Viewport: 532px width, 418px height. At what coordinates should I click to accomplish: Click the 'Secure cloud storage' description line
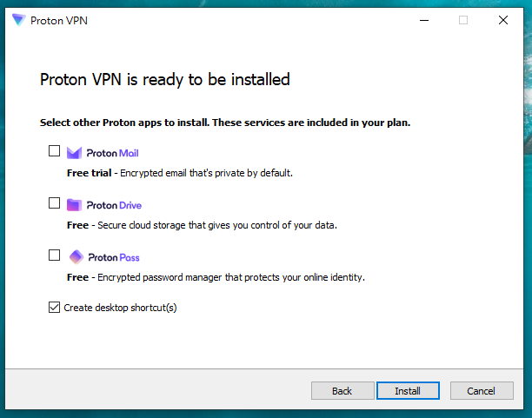coord(202,225)
